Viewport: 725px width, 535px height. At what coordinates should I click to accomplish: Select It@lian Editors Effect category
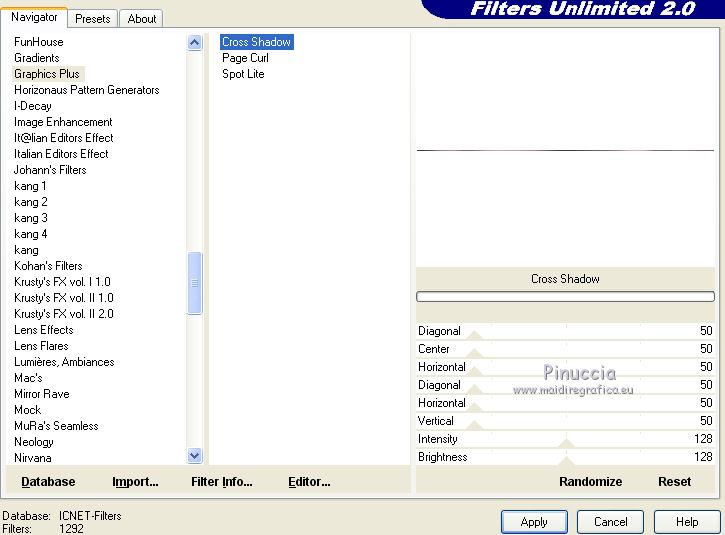(64, 138)
